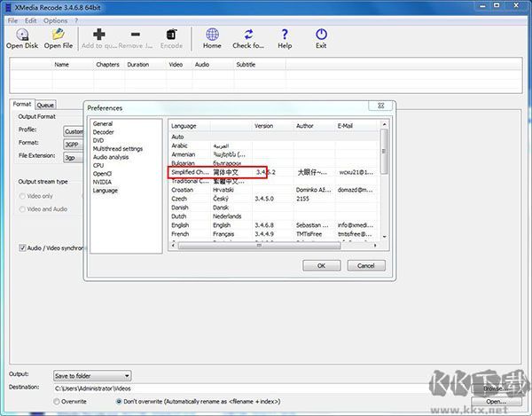This screenshot has width=532, height=416.
Task: Click the Browse button
Action: 496,389
